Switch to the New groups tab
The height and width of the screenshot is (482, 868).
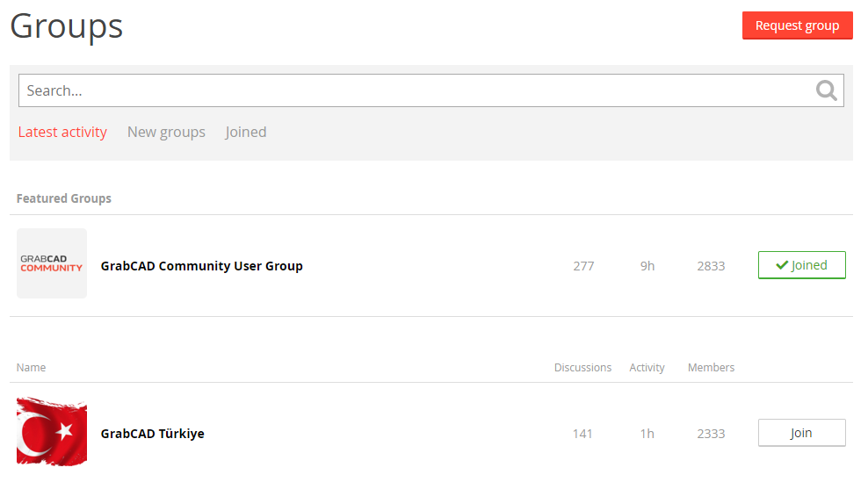pos(166,133)
